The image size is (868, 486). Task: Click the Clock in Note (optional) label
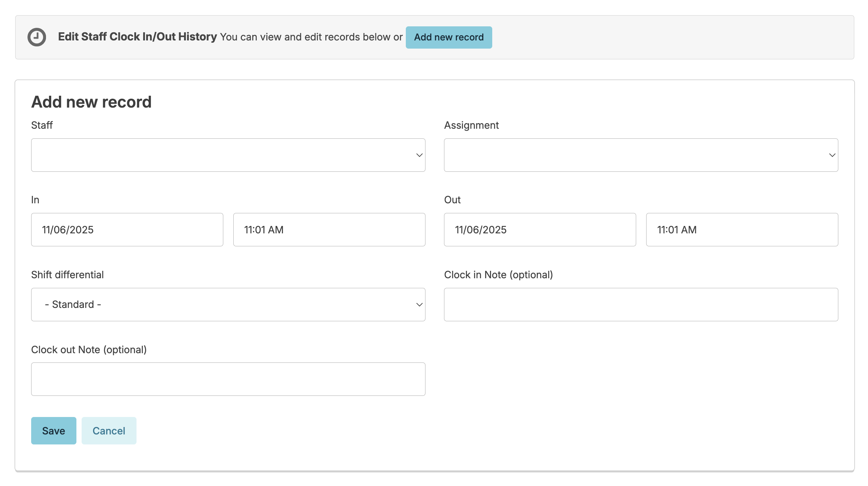click(x=498, y=275)
